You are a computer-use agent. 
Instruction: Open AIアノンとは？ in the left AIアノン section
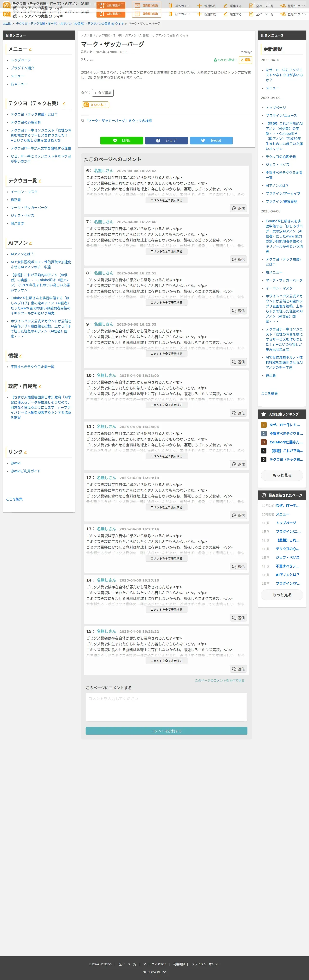[x=22, y=254]
